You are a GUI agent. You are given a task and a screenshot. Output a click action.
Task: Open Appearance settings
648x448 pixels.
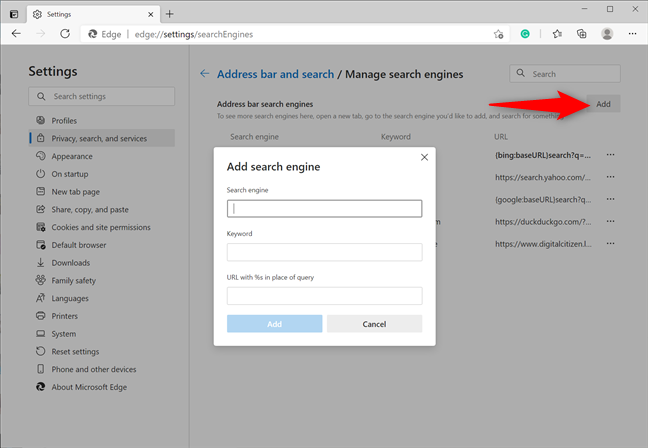click(102, 156)
